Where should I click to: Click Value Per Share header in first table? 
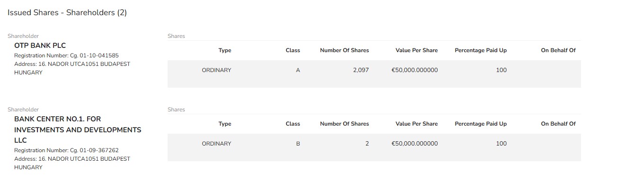point(417,50)
